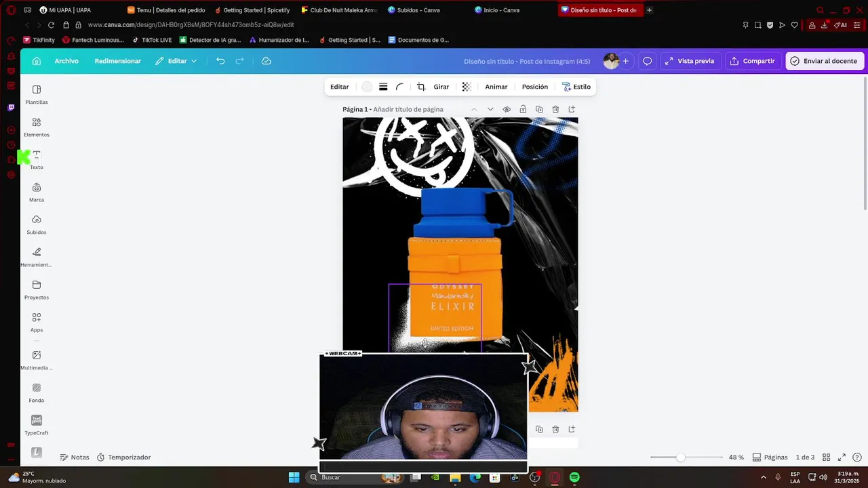Enter fullscreen presentation mode
This screenshot has width=868, height=488.
click(842, 457)
